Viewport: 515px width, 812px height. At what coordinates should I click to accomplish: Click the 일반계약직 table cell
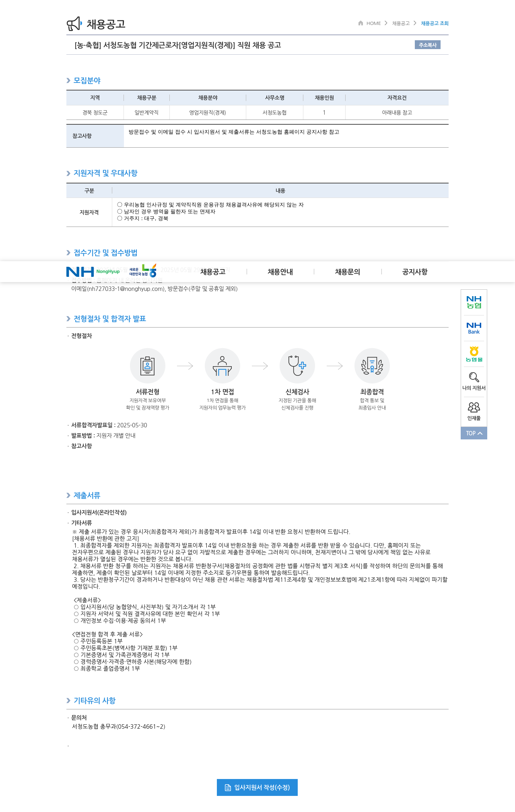pyautogui.click(x=146, y=113)
